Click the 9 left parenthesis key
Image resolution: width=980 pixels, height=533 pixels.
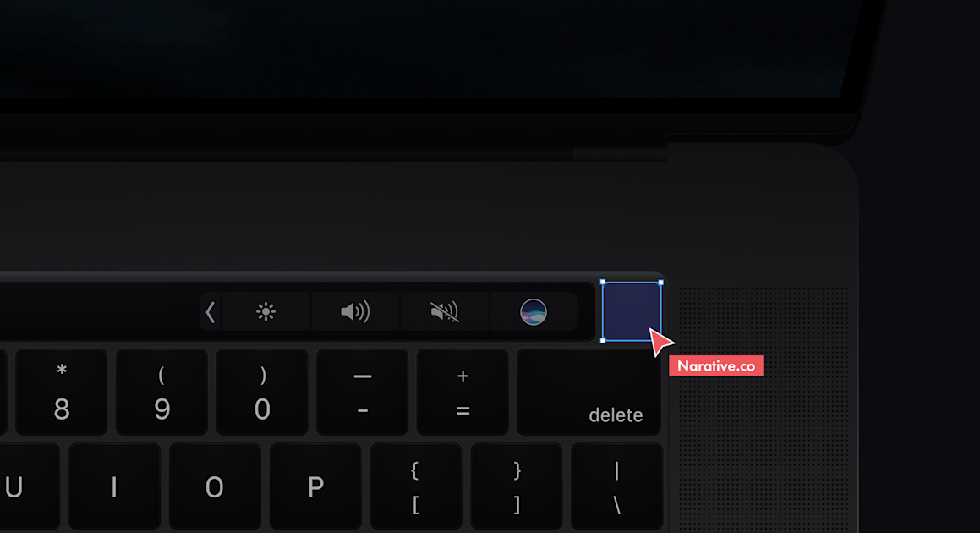tap(162, 393)
